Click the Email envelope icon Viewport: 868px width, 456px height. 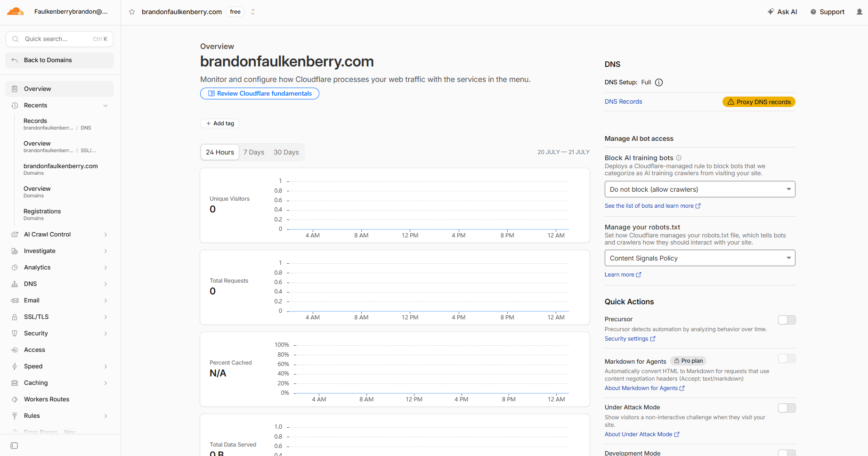click(x=15, y=301)
